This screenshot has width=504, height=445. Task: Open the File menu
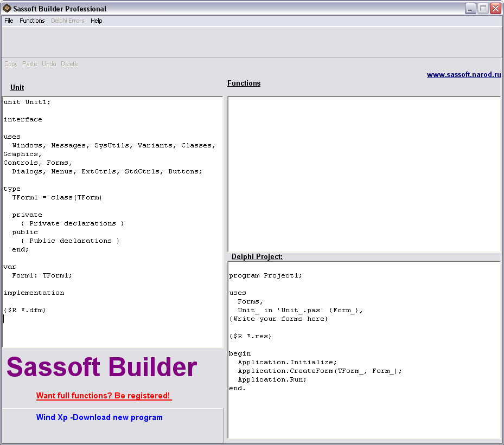click(9, 21)
